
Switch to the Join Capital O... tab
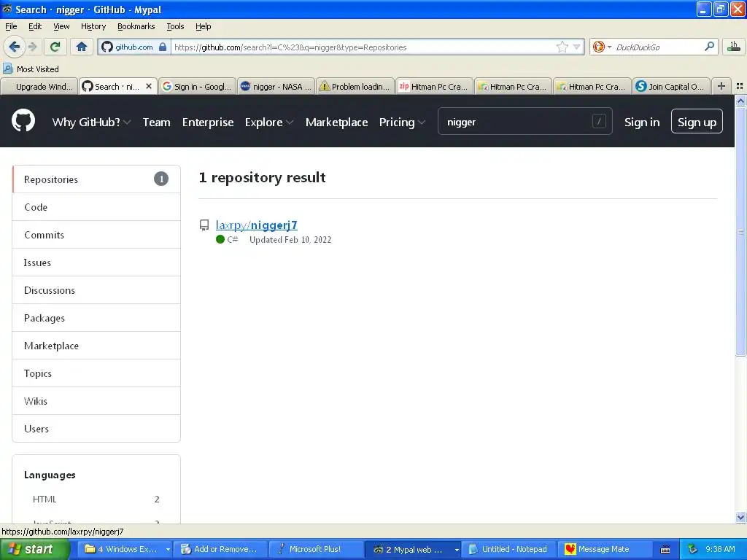click(671, 87)
